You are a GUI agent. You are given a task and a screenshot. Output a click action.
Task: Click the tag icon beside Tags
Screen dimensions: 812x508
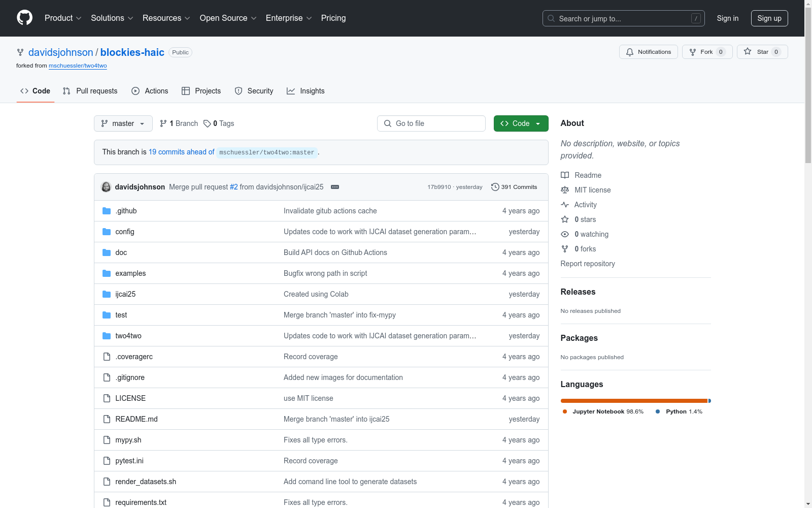coord(207,123)
